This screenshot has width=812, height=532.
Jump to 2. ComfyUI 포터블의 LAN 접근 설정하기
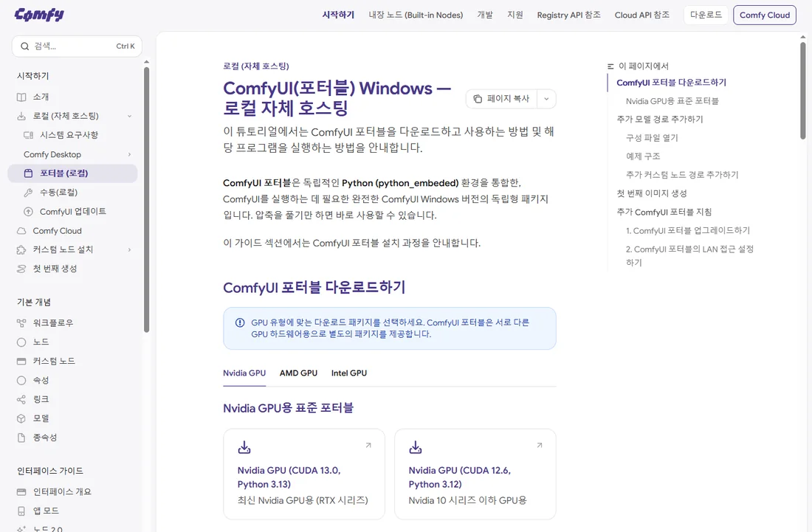point(689,255)
